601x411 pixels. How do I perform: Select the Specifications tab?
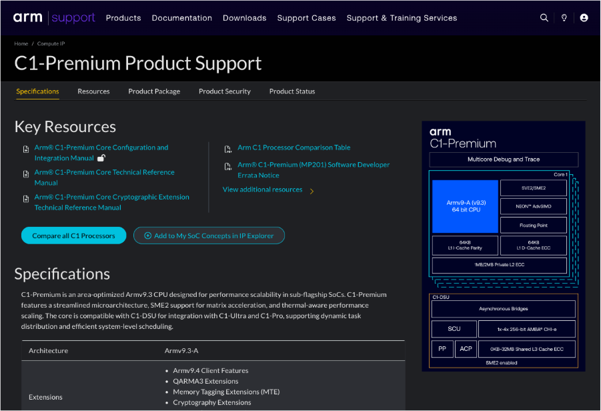point(38,91)
